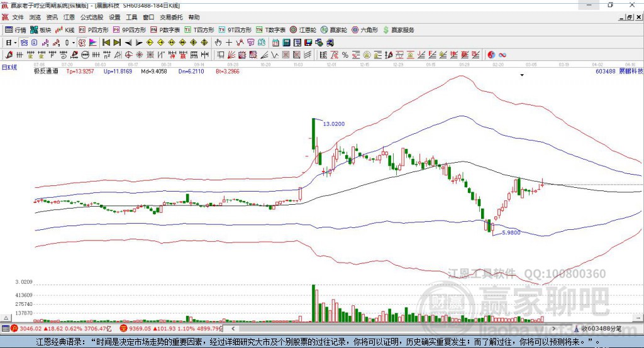Click the Up=11.8163 indicator value
This screenshot has width=644, height=348.
click(x=118, y=71)
